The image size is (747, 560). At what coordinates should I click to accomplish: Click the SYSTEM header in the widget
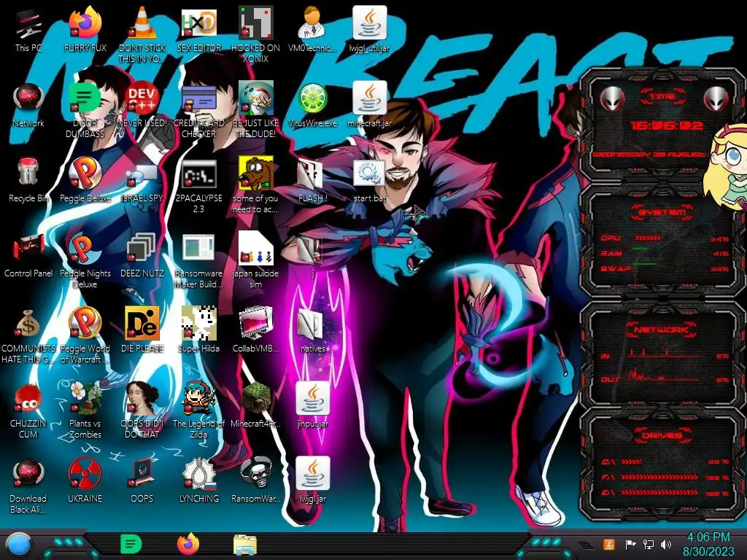click(662, 212)
